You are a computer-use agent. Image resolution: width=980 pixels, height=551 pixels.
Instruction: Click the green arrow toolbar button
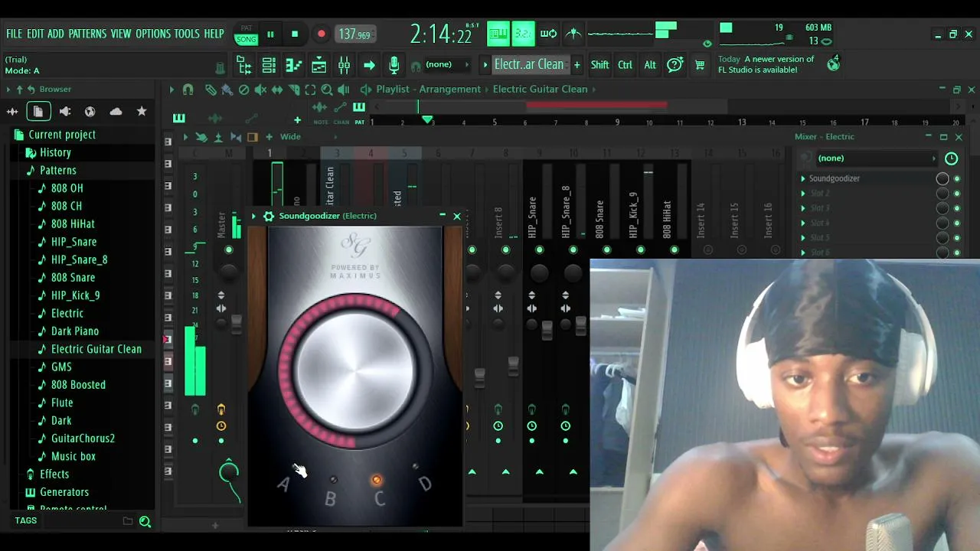(369, 66)
